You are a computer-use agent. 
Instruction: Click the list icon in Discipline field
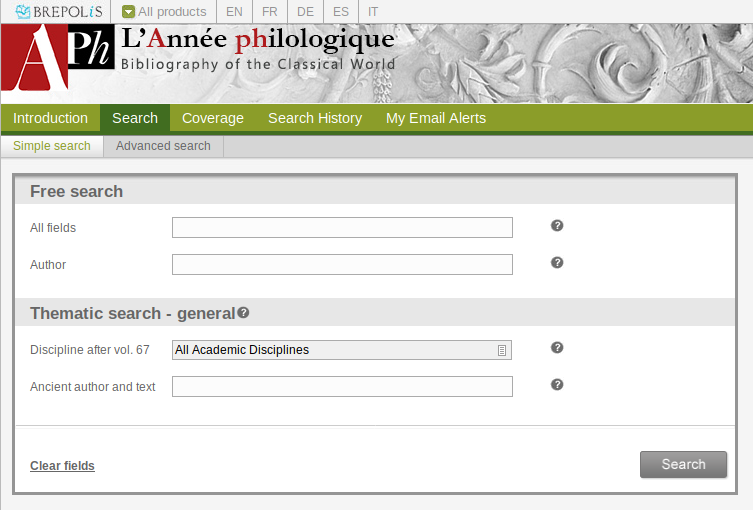point(502,351)
